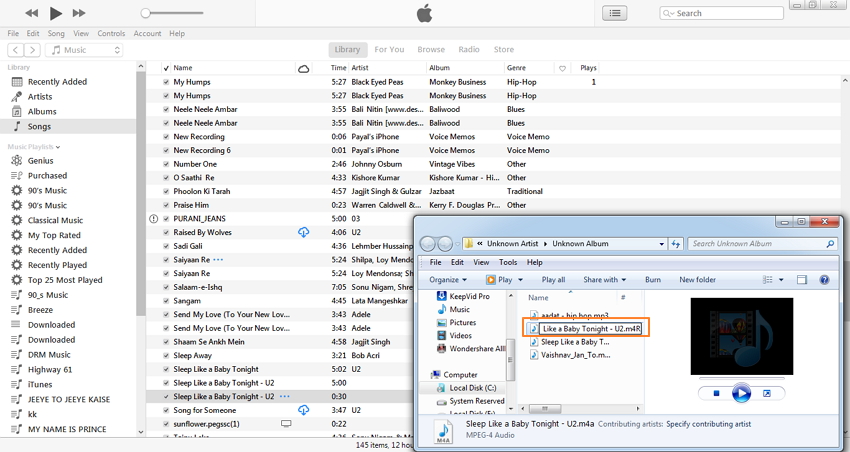Image resolution: width=850 pixels, height=452 pixels.
Task: Go to previous track with rewind icon
Action: point(32,13)
